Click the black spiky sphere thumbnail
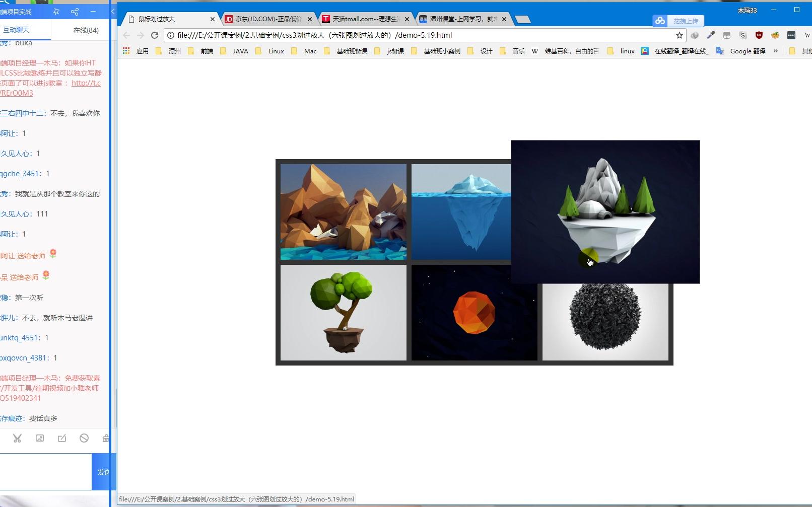This screenshot has height=507, width=812. [605, 322]
